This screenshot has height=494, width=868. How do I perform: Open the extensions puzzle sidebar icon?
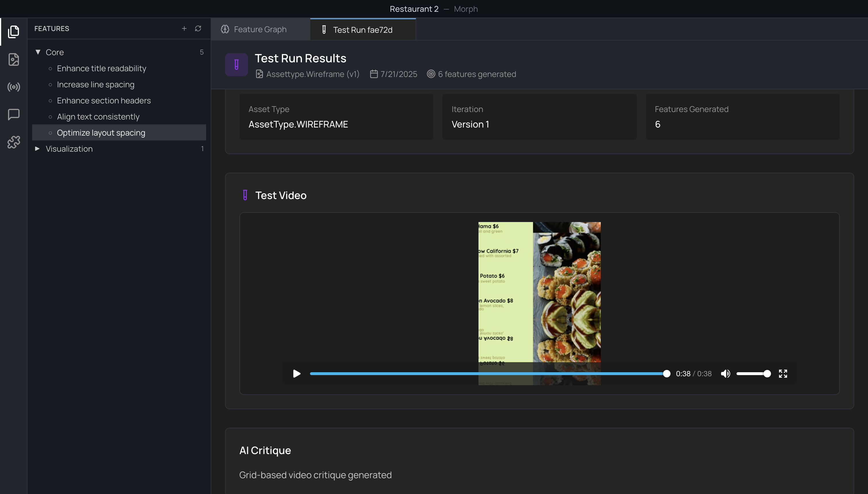click(x=13, y=142)
